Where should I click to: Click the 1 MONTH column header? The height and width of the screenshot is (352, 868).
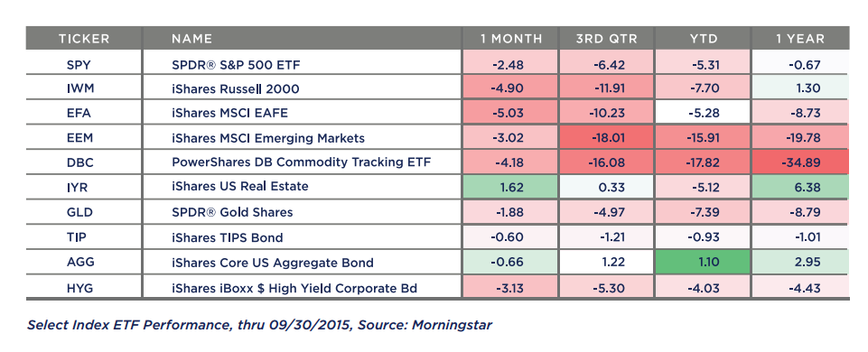(x=509, y=39)
